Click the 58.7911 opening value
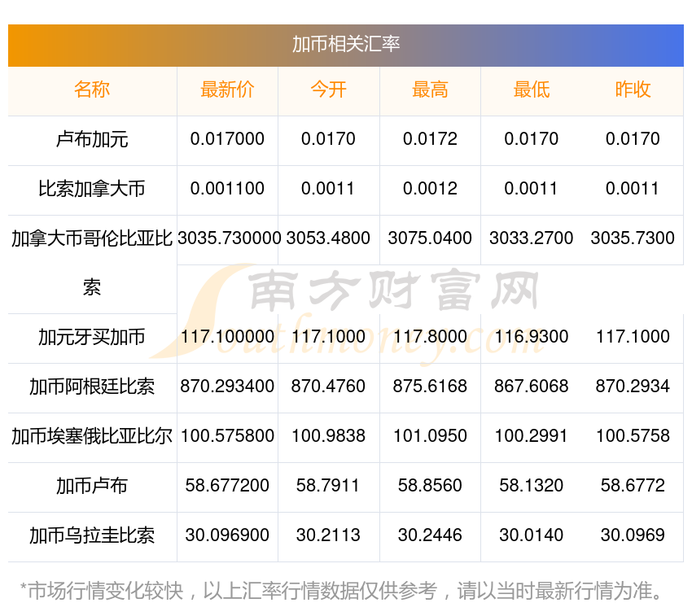 pyautogui.click(x=328, y=485)
